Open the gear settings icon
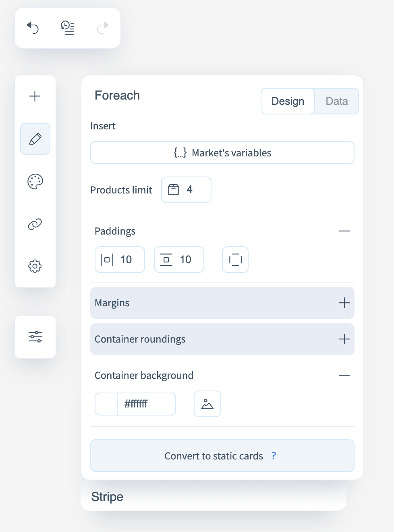394x532 pixels. coord(35,266)
